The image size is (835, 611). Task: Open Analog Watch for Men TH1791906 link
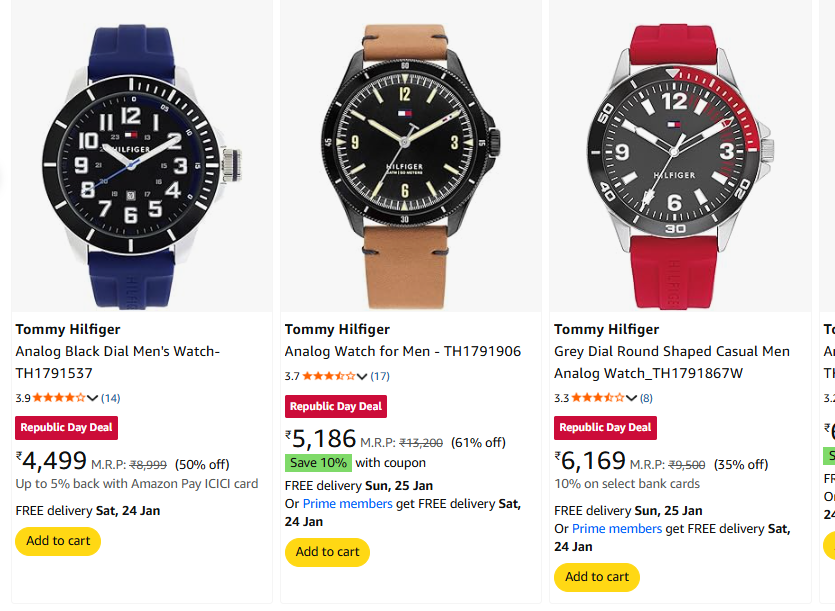402,351
